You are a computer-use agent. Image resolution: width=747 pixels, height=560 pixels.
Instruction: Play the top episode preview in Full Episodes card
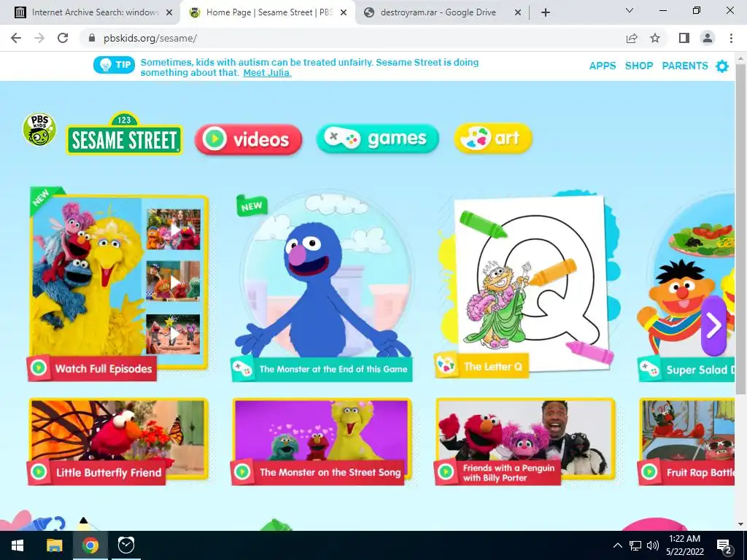(174, 230)
